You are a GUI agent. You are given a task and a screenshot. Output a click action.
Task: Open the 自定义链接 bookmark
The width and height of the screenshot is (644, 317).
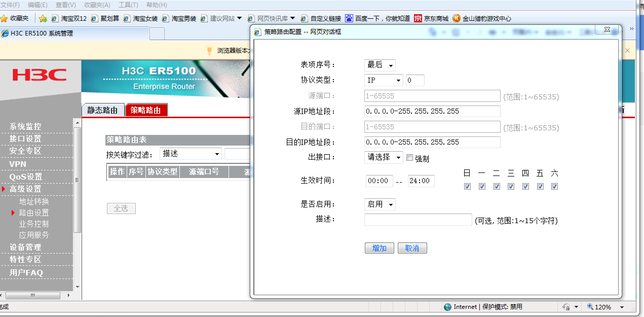(x=321, y=18)
